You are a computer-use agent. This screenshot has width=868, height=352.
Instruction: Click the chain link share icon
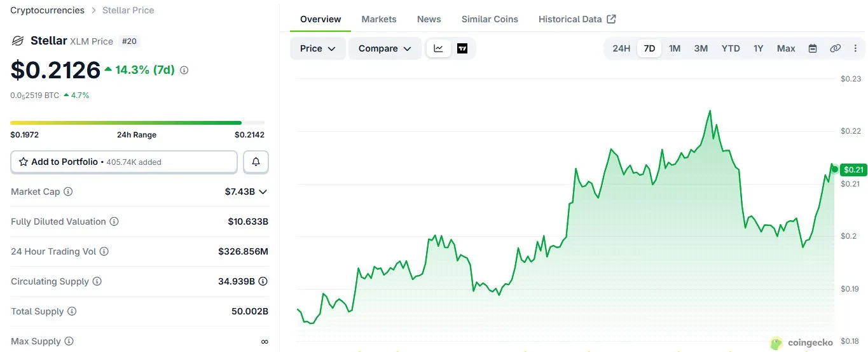pyautogui.click(x=836, y=48)
